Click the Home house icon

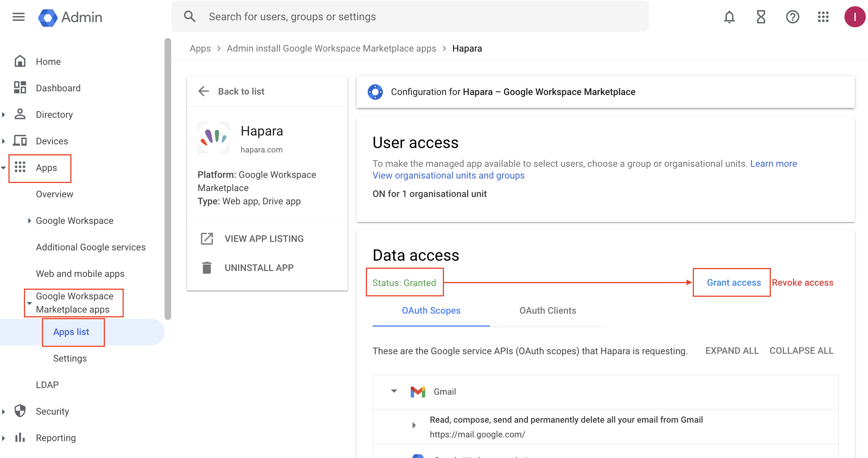pos(20,61)
